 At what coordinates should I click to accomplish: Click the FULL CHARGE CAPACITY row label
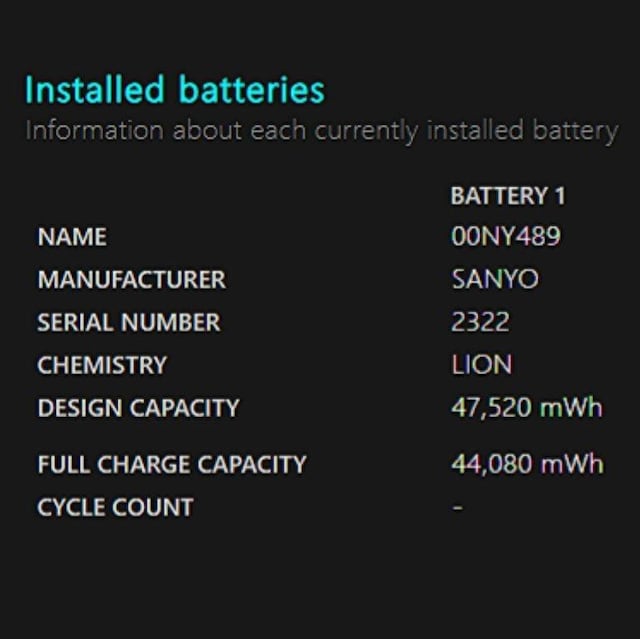[x=171, y=464]
